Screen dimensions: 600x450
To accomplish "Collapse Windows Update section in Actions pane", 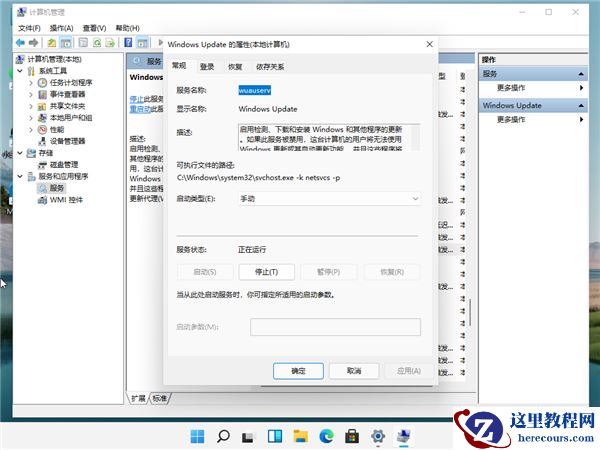I will click(581, 106).
